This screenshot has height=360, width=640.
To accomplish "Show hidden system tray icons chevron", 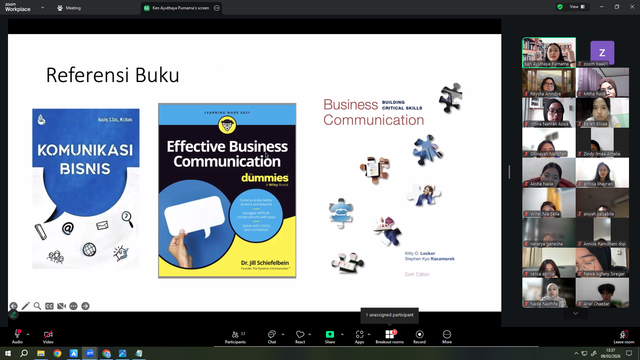I will [576, 353].
